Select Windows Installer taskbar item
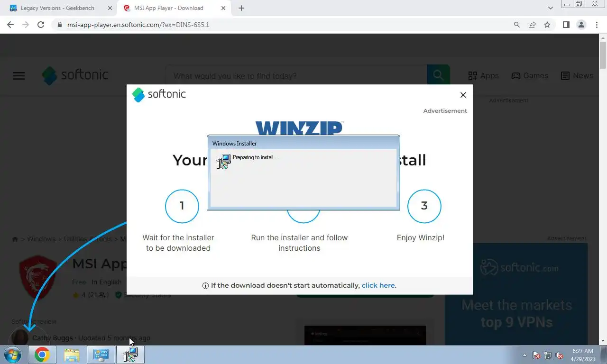This screenshot has width=607, height=364. 130,355
